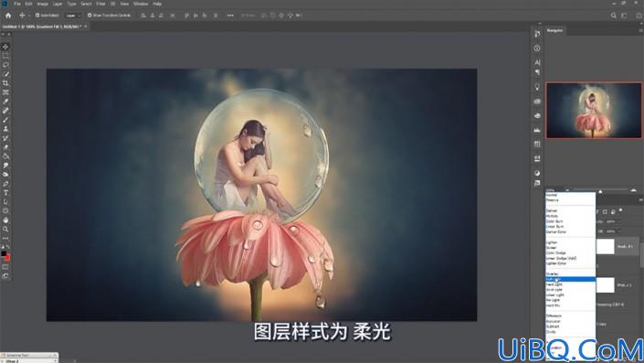This screenshot has width=644, height=363.
Task: Toggle Quick Mask mode
Action: click(x=5, y=267)
